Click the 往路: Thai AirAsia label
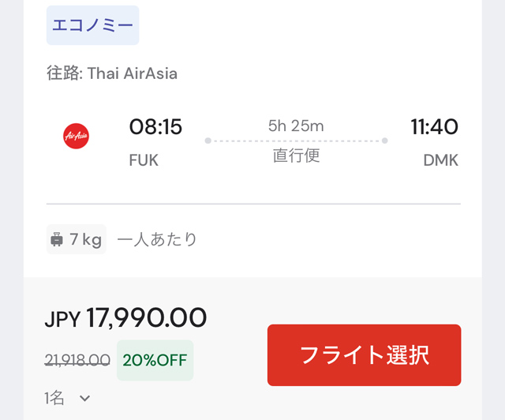The width and height of the screenshot is (505, 420). 111,74
